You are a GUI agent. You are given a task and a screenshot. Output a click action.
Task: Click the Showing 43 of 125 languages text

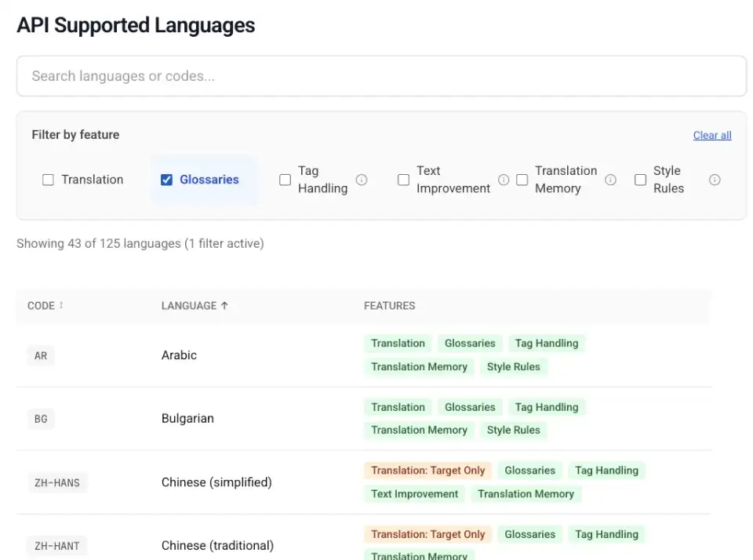pos(140,243)
